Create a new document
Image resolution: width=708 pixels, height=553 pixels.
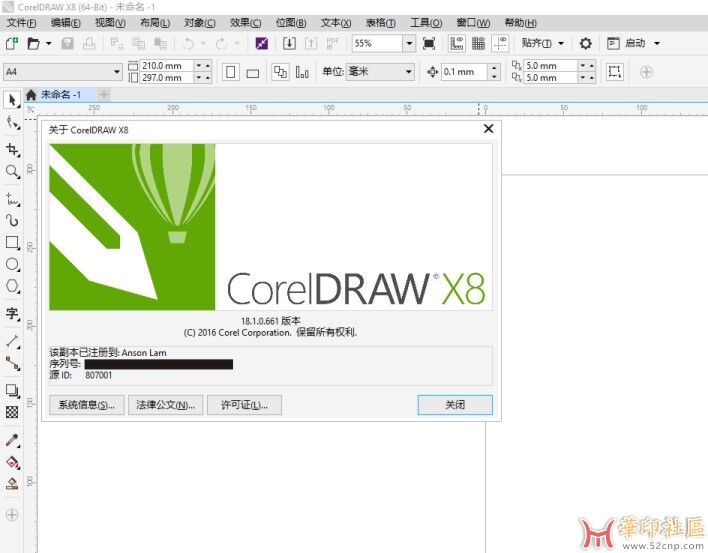click(11, 43)
